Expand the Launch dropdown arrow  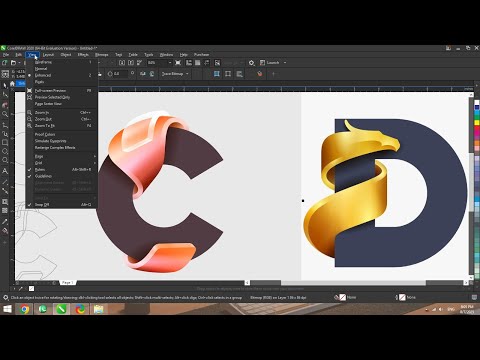(285, 63)
